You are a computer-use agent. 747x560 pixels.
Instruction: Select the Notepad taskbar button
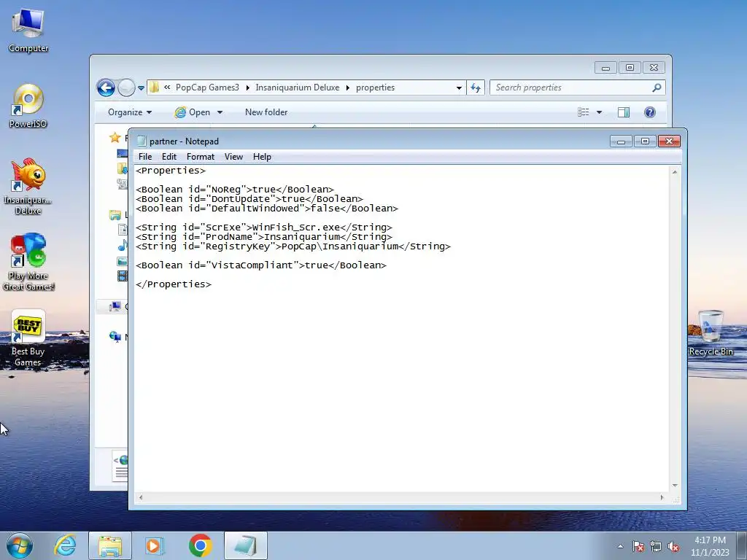coord(245,545)
